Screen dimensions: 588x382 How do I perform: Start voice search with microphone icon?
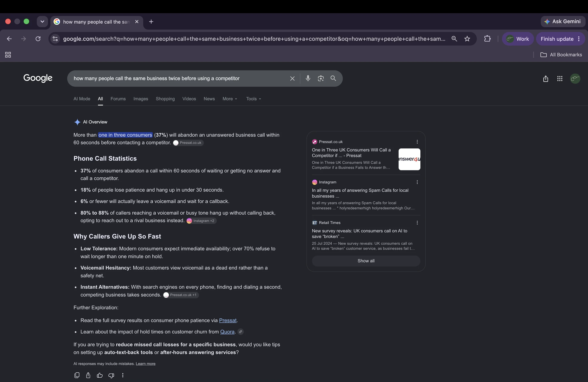tap(308, 78)
